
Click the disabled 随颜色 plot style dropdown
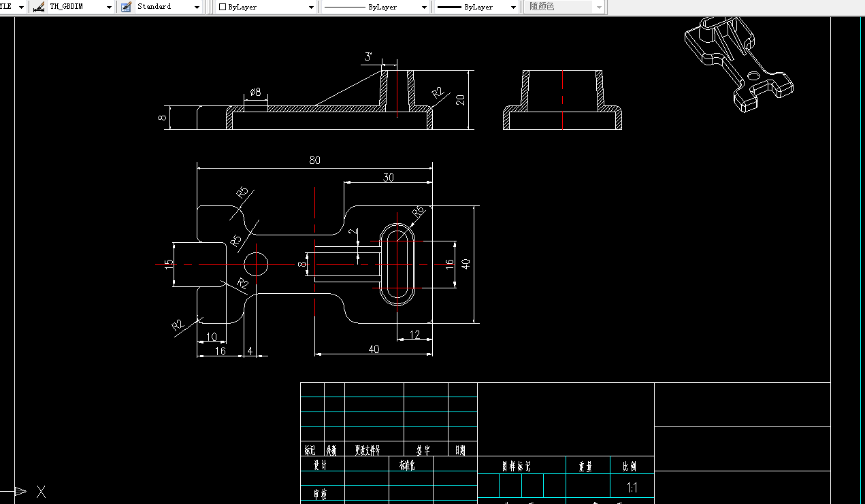(x=564, y=7)
